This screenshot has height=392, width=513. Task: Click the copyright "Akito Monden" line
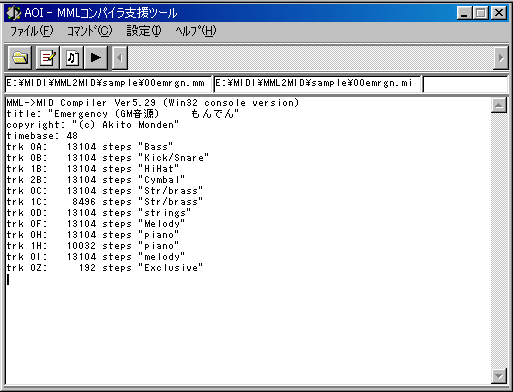93,125
